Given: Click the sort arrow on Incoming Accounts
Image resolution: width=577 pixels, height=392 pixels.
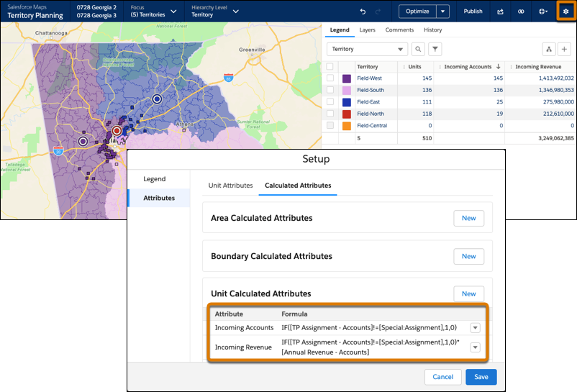Looking at the screenshot, I should click(499, 67).
